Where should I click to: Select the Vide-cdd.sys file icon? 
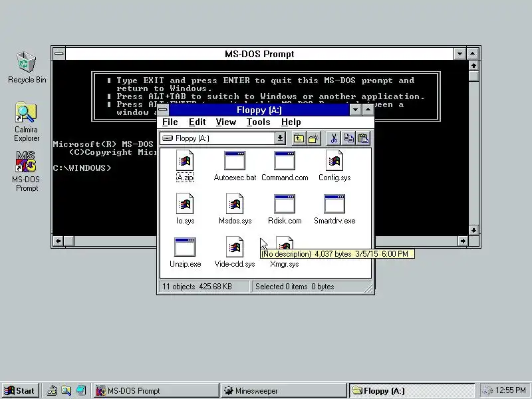pos(235,247)
